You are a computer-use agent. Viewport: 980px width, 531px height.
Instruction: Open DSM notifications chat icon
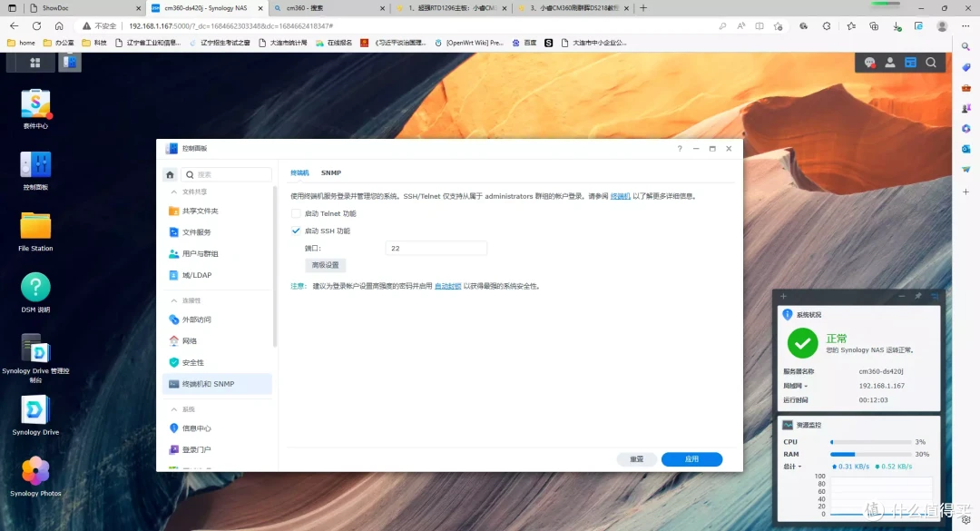pos(869,63)
